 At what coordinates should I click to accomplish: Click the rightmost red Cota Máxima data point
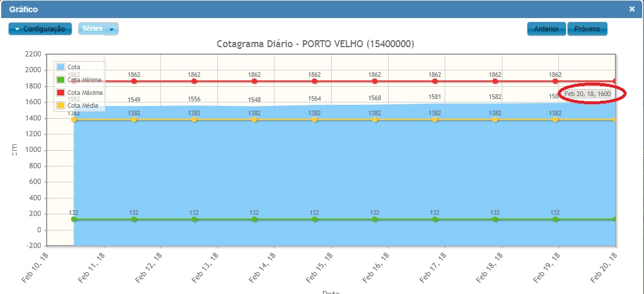point(615,82)
